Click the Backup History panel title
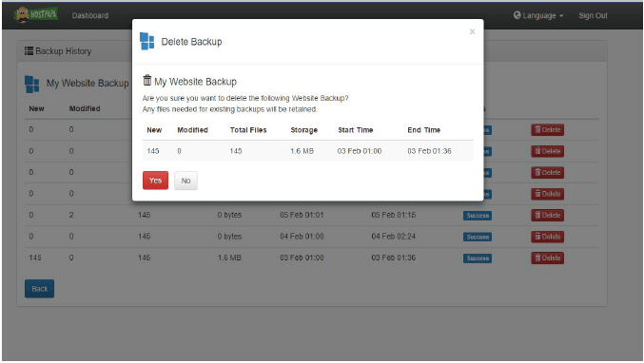 (63, 51)
